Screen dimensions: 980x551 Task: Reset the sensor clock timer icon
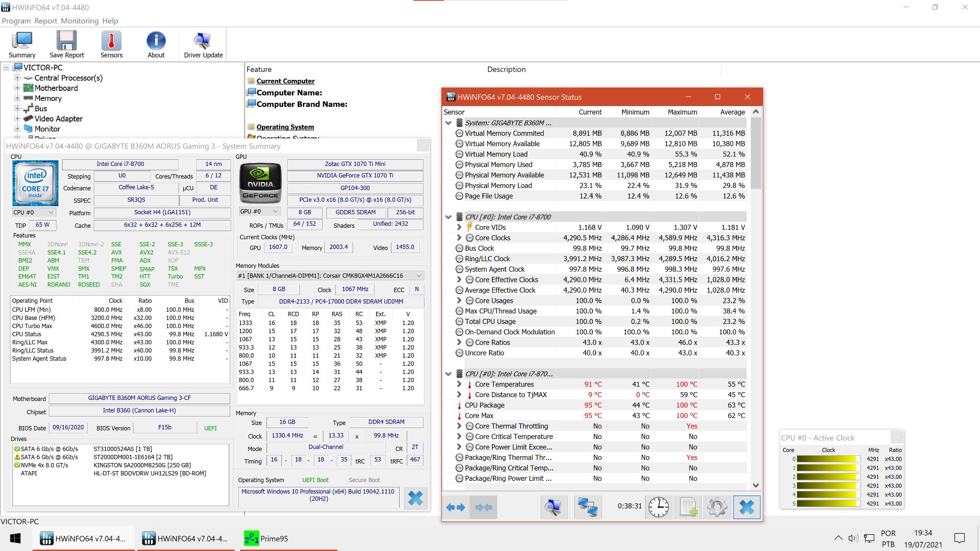658,507
